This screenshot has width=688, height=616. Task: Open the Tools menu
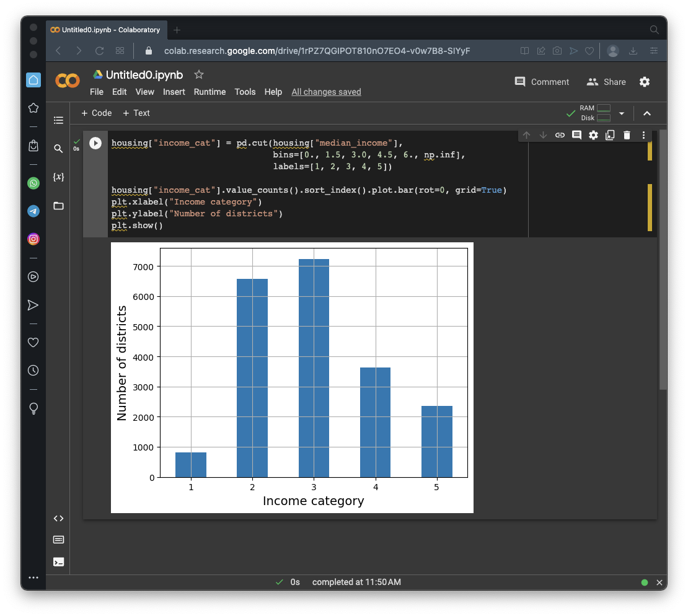[245, 92]
